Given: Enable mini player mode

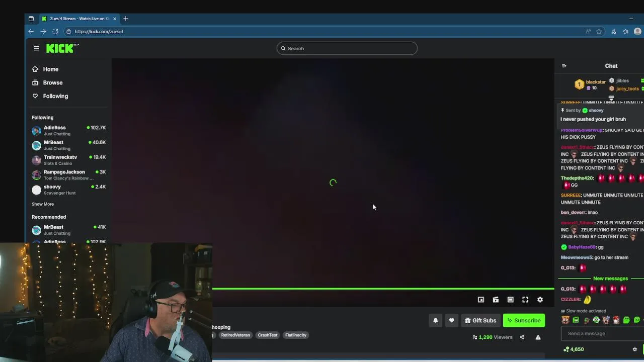Looking at the screenshot, I should 481,300.
